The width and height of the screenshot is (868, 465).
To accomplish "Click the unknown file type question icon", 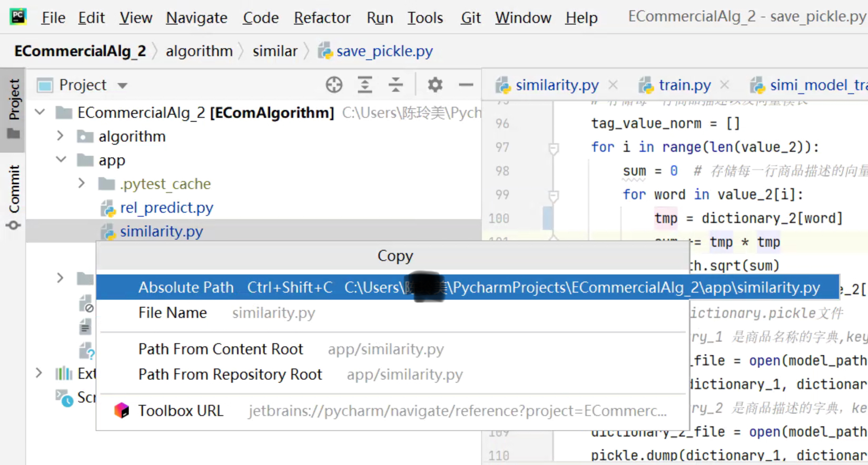I will [x=86, y=351].
